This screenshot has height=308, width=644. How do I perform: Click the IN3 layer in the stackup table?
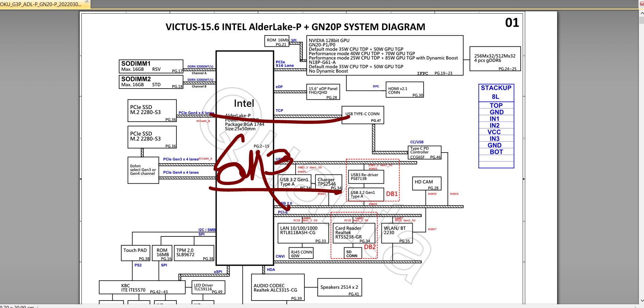point(494,139)
